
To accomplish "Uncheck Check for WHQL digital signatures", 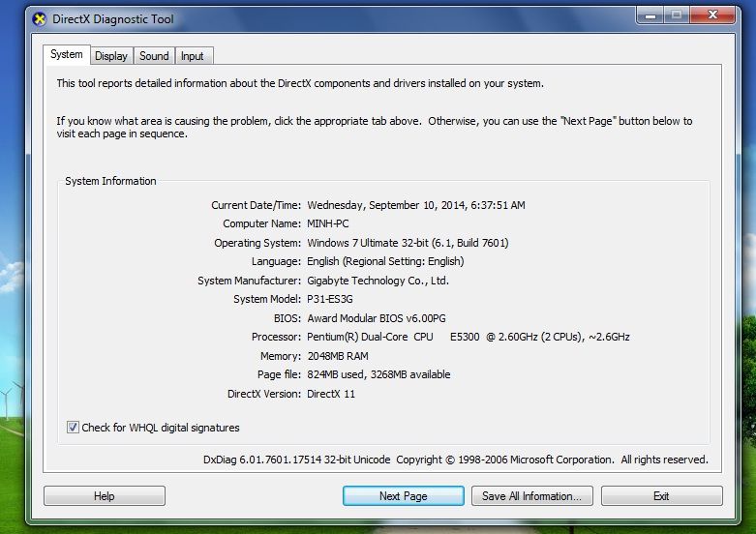I will point(74,428).
